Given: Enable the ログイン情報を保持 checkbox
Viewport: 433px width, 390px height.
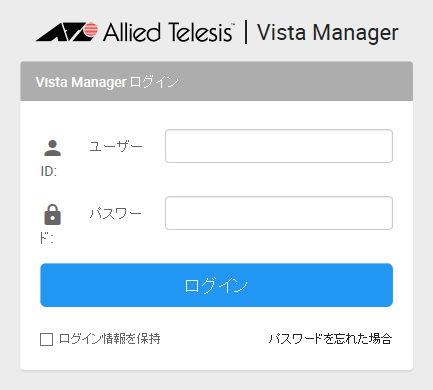Looking at the screenshot, I should (x=46, y=340).
